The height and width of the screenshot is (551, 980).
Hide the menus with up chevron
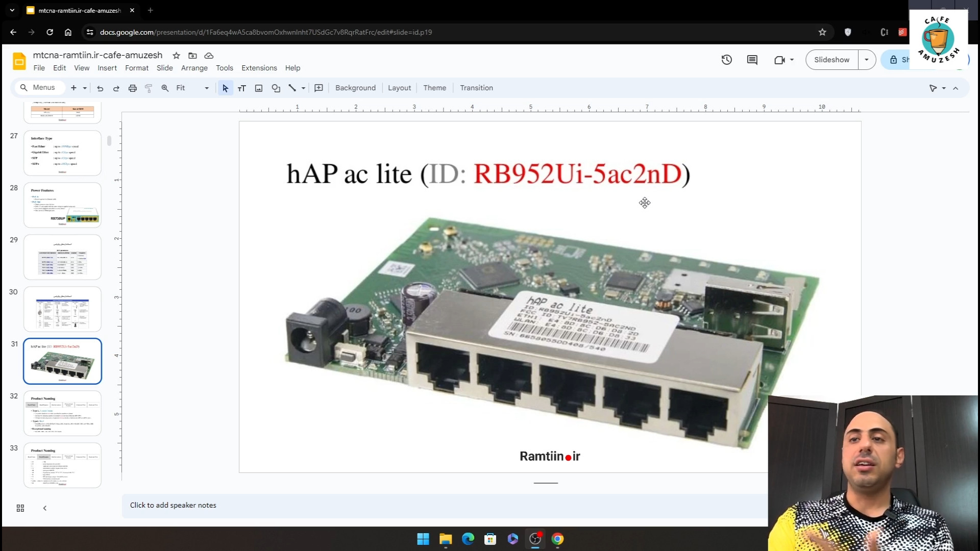(x=955, y=88)
